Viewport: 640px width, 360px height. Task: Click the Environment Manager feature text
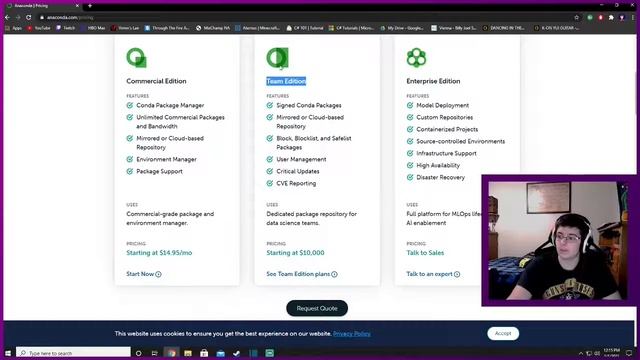point(167,159)
